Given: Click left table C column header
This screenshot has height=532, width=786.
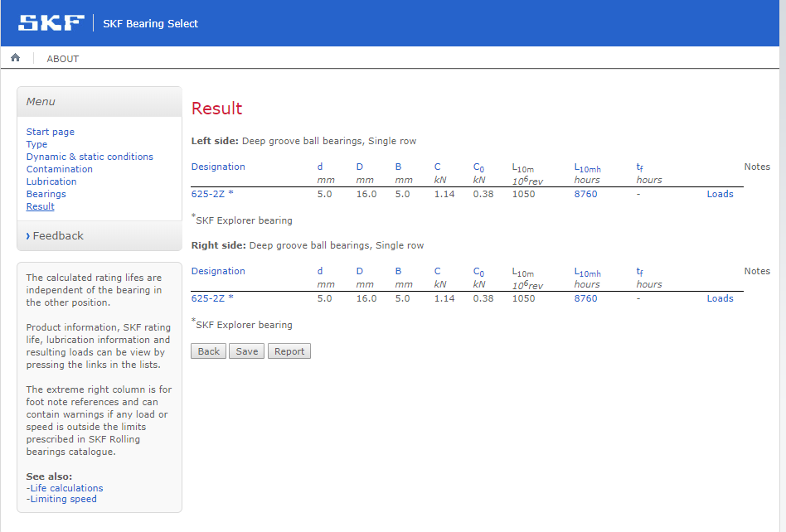Looking at the screenshot, I should click(x=437, y=167).
